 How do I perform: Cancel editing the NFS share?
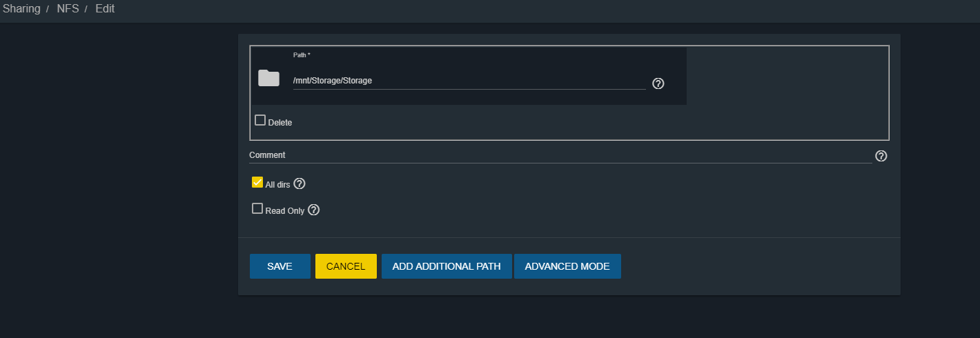click(346, 266)
